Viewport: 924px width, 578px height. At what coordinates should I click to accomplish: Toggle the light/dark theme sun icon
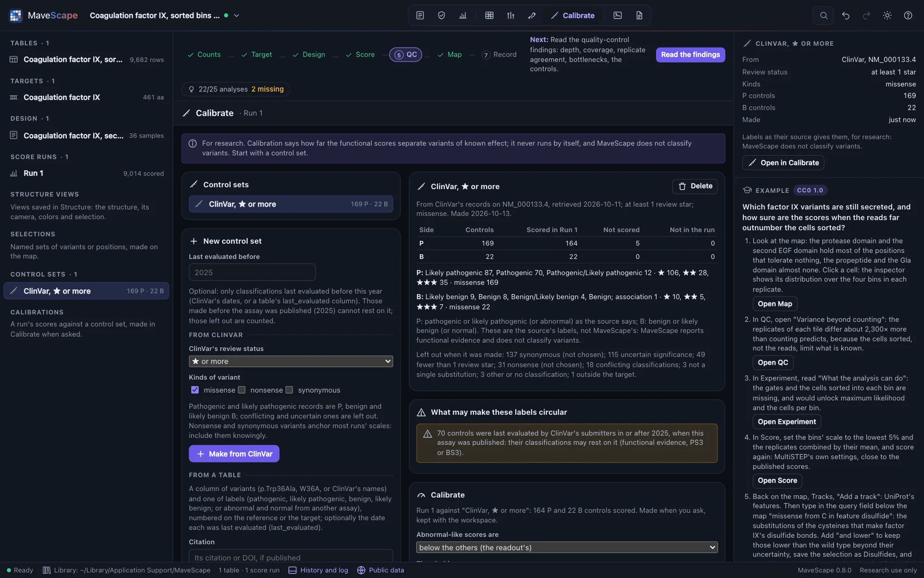(887, 15)
